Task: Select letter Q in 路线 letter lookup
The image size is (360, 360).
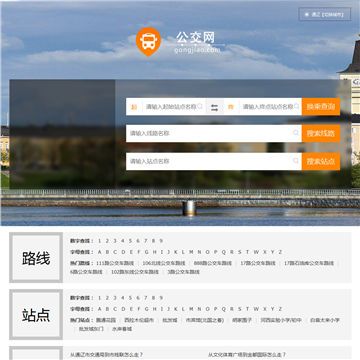Action: 223,252
